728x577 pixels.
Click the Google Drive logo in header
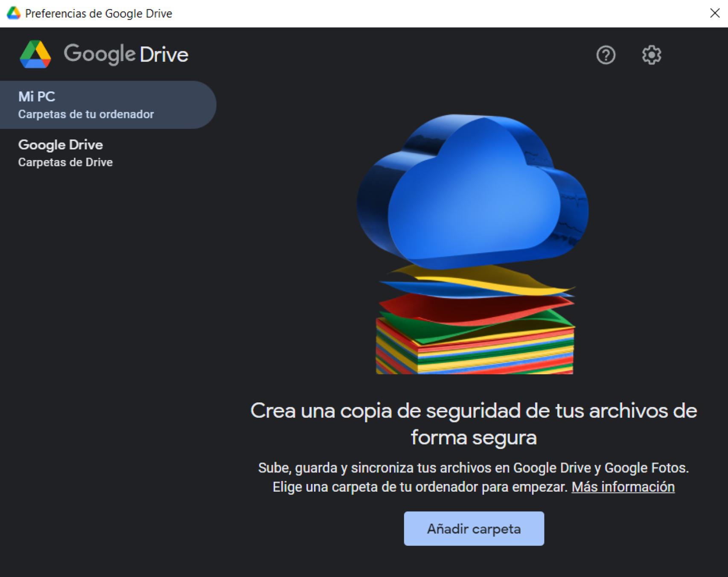pyautogui.click(x=104, y=54)
